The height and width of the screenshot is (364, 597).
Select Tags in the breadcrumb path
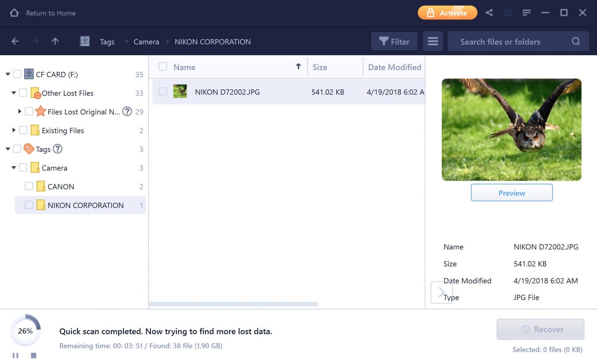(107, 42)
